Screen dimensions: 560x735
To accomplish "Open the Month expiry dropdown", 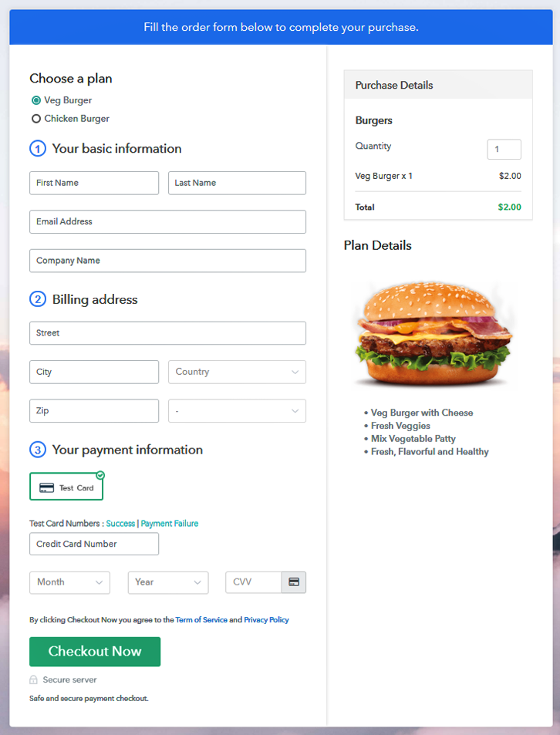I will [x=70, y=582].
